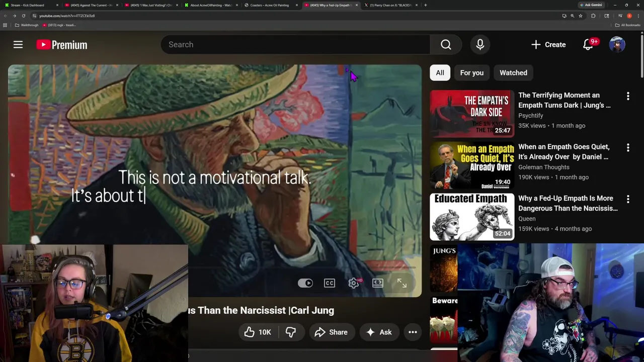The height and width of the screenshot is (362, 644).
Task: Open the Walkthrough bookmarks folder
Action: pos(27,25)
